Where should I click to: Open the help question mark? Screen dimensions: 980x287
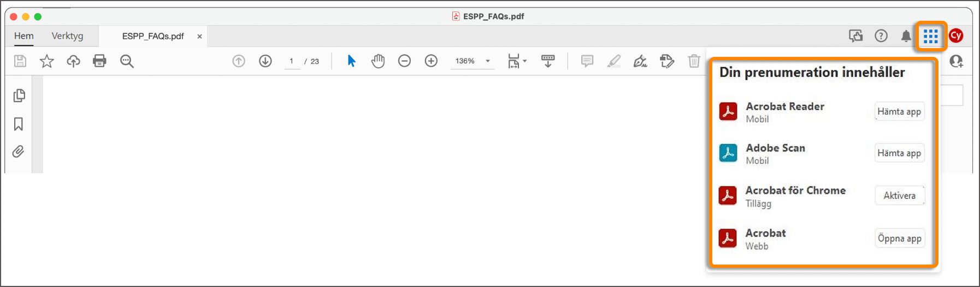point(881,36)
